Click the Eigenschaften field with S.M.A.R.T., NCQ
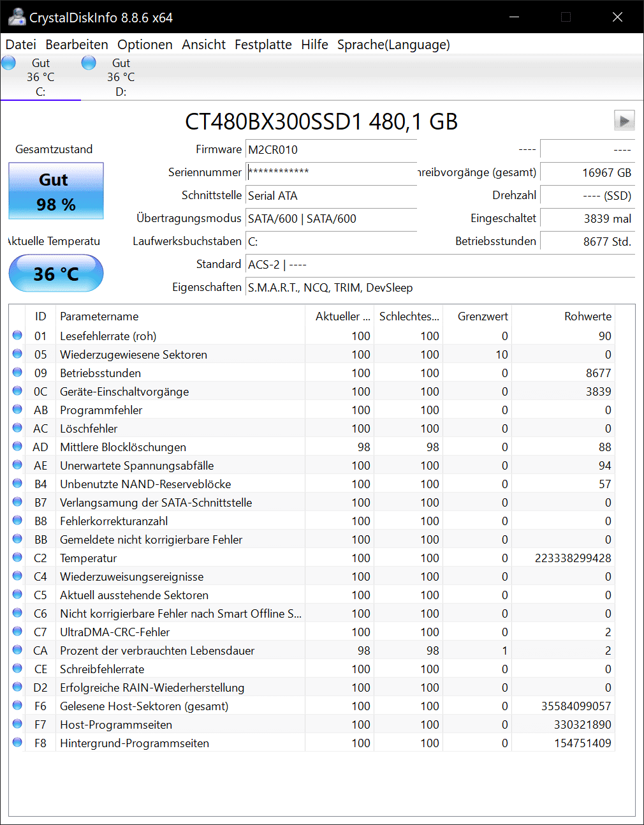 [440, 287]
